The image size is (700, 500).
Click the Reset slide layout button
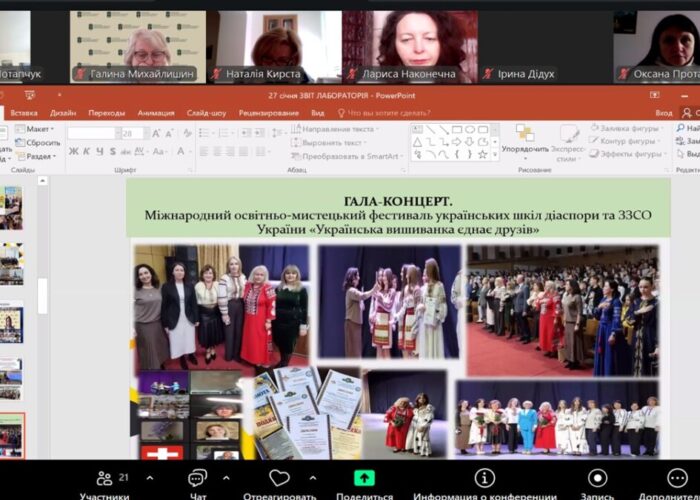point(40,142)
